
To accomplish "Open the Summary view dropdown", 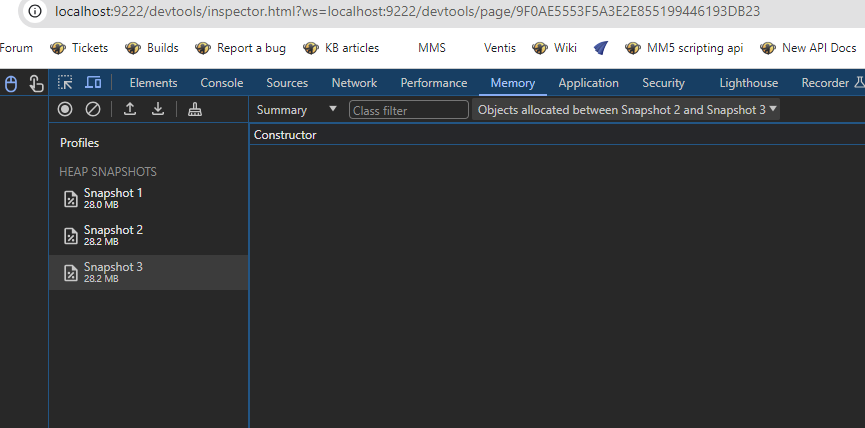I will [296, 110].
